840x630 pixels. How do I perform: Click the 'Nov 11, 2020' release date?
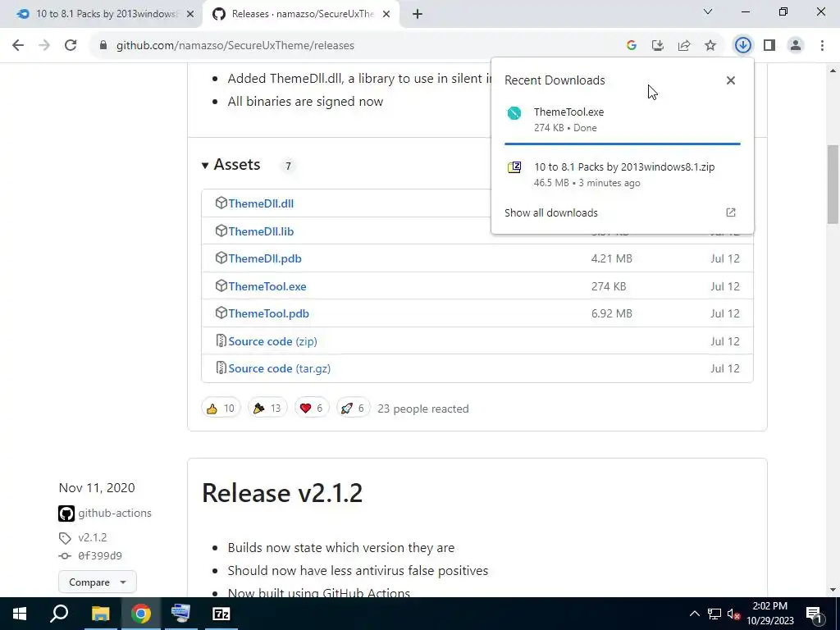click(x=97, y=488)
